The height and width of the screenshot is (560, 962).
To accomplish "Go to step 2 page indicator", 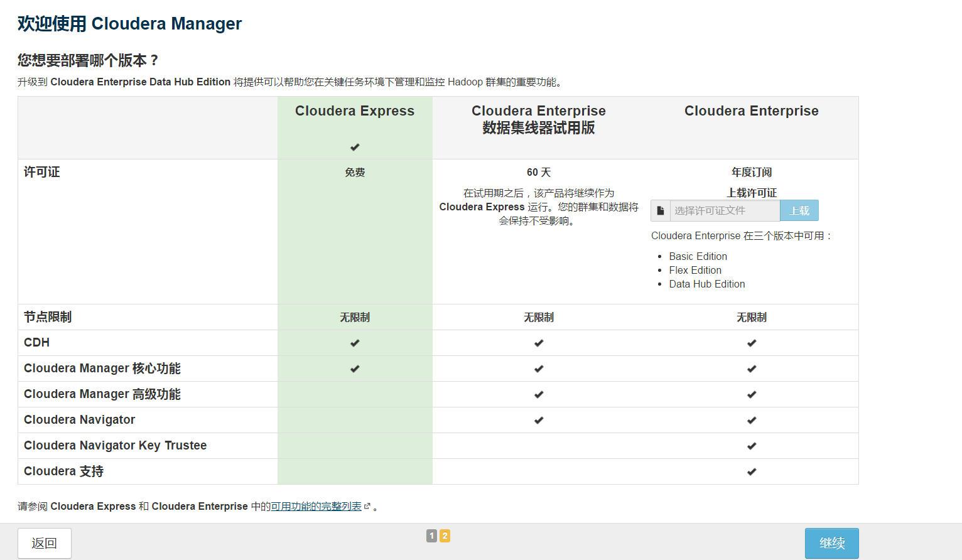I will coord(445,536).
